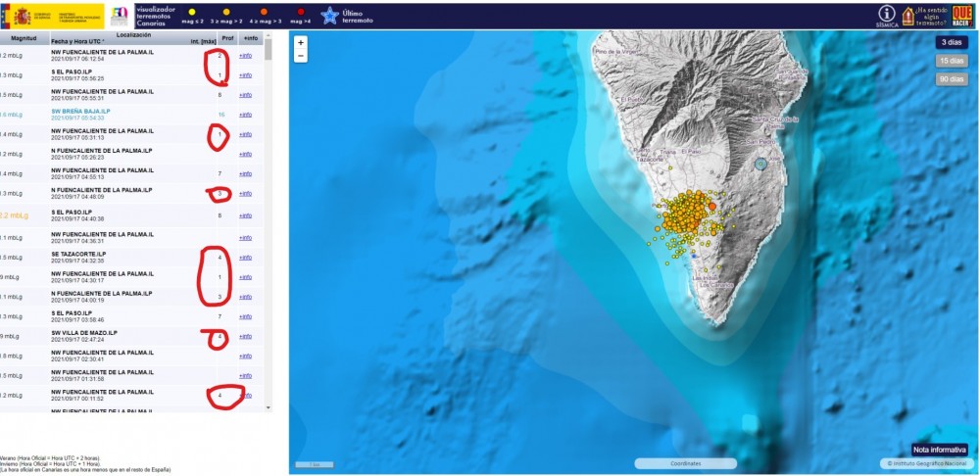980x476 pixels.
Task: Sort list by 'Prof' column header
Action: click(227, 38)
